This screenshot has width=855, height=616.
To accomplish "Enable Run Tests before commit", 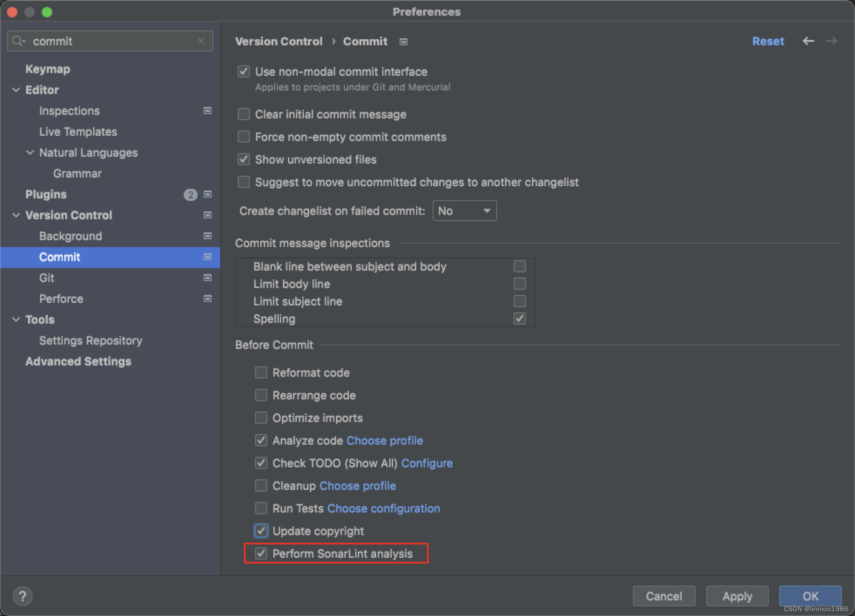I will pyautogui.click(x=261, y=508).
